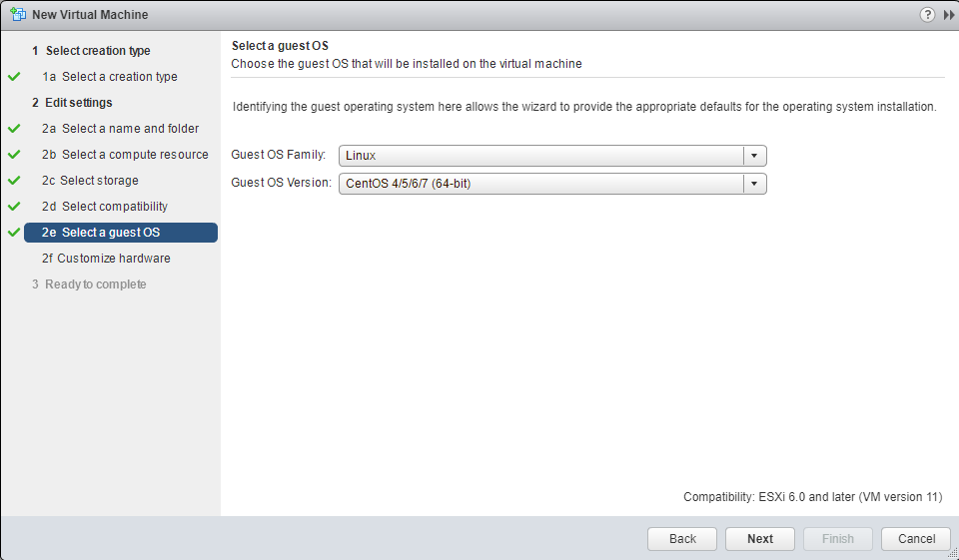Viewport: 959px width, 560px height.
Task: Go to step 2d Select compatibility
Action: coord(105,206)
